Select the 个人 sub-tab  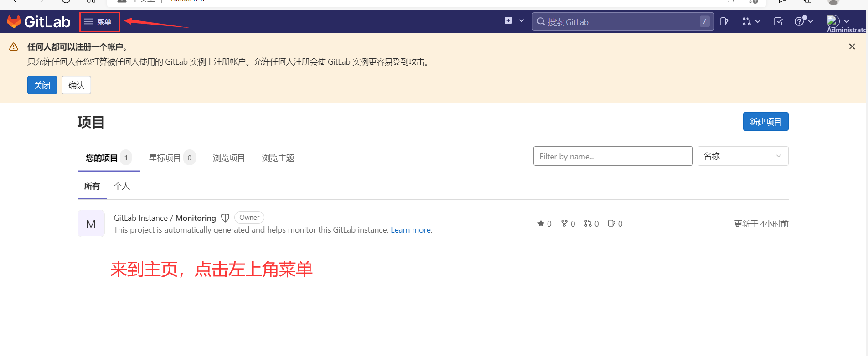tap(122, 186)
